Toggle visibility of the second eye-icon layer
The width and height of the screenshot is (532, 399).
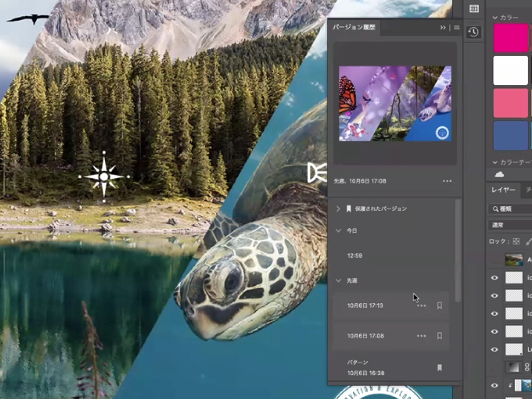[495, 296]
